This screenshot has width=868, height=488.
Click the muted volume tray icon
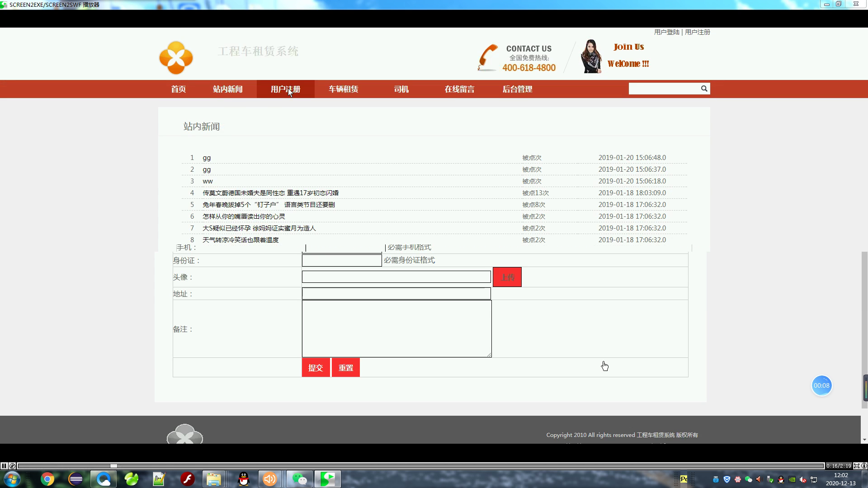click(x=803, y=479)
